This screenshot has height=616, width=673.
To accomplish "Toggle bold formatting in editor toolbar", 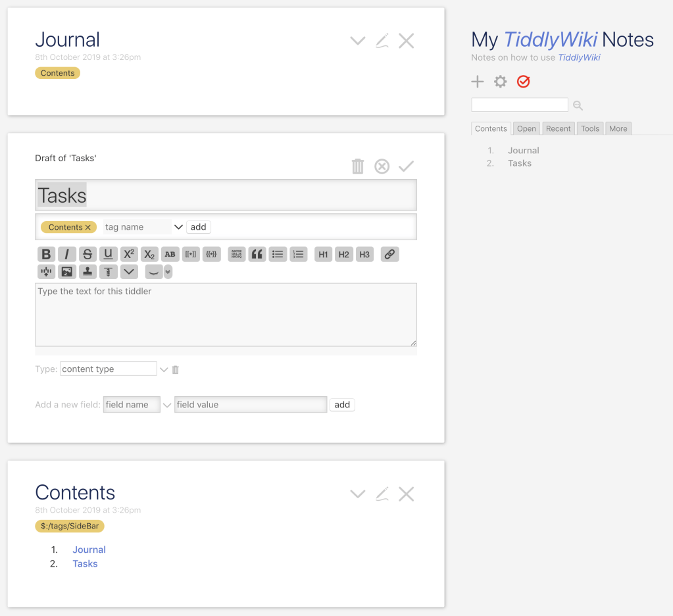I will pyautogui.click(x=45, y=255).
